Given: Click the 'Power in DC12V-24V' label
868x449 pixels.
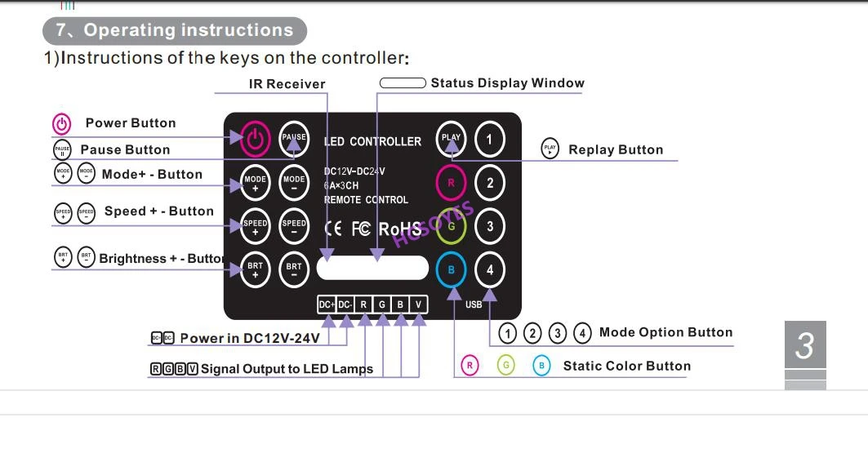Looking at the screenshot, I should pos(250,338).
